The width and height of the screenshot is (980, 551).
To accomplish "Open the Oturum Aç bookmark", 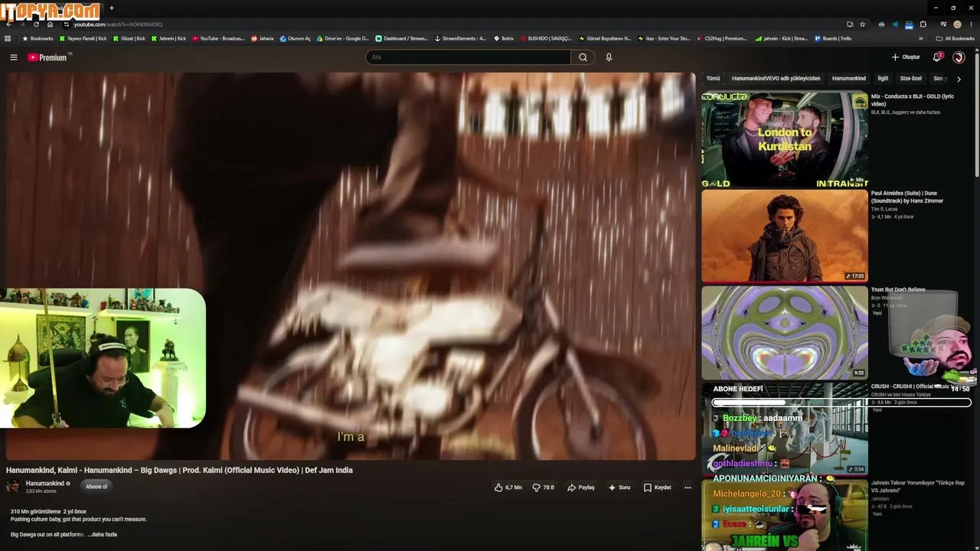I will 295,38.
